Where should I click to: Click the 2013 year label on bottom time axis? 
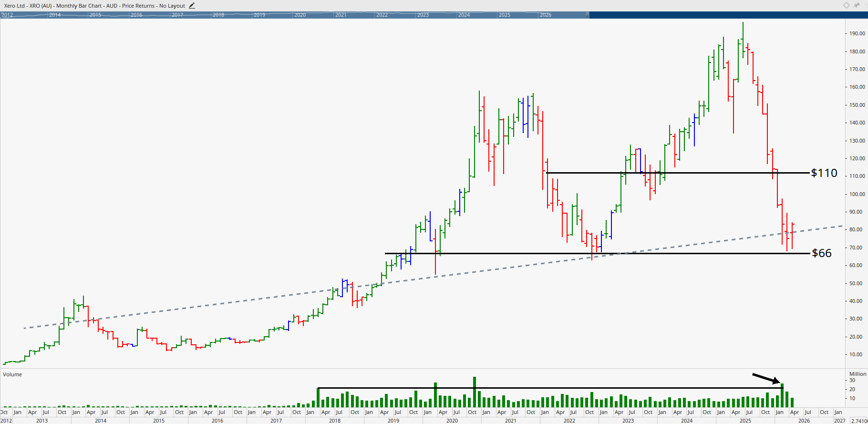42,421
